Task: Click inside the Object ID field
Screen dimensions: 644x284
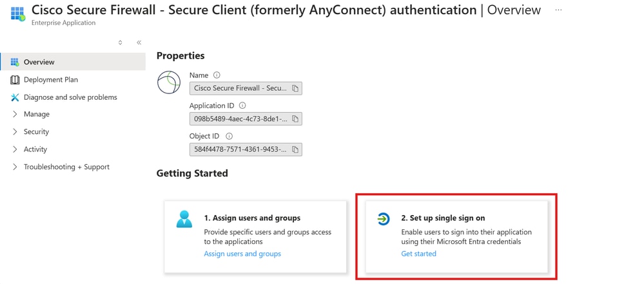Action: (x=246, y=149)
